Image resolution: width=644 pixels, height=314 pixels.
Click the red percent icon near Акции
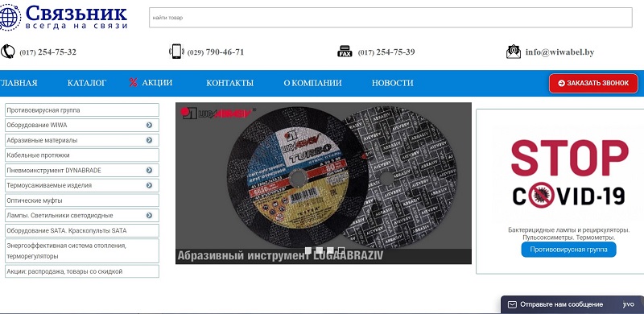(x=133, y=83)
